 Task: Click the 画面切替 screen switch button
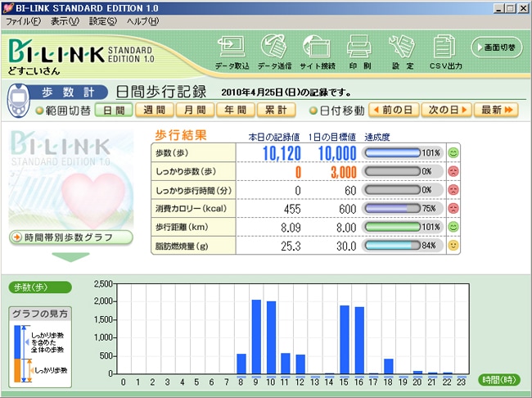497,47
